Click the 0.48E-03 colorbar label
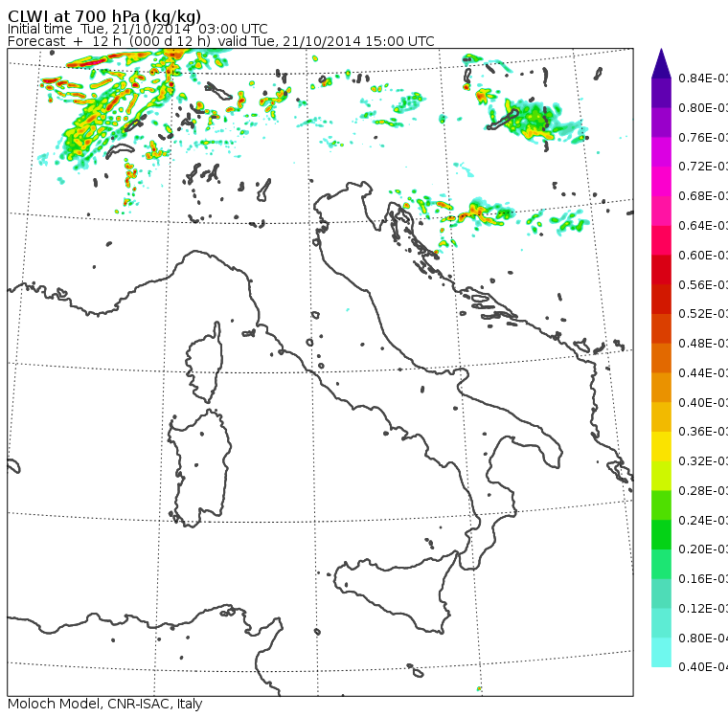This screenshot has width=728, height=717. pyautogui.click(x=703, y=344)
